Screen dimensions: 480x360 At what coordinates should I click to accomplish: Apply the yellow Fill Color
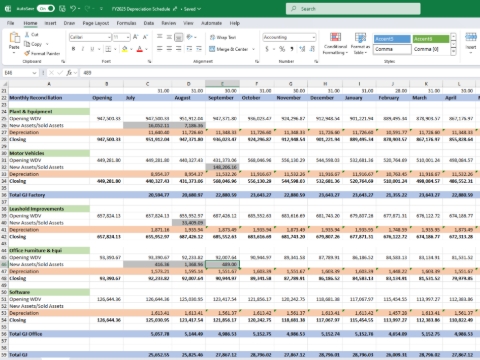(125, 49)
